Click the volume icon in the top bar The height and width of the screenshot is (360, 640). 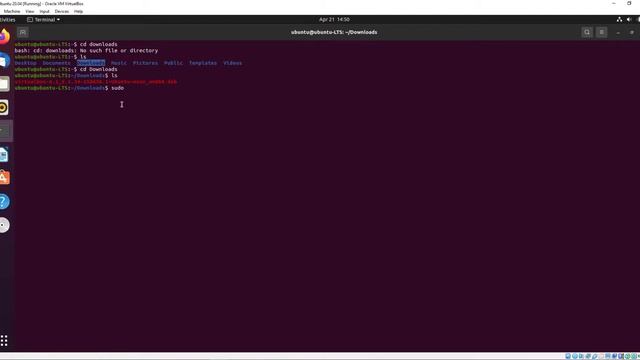click(629, 19)
